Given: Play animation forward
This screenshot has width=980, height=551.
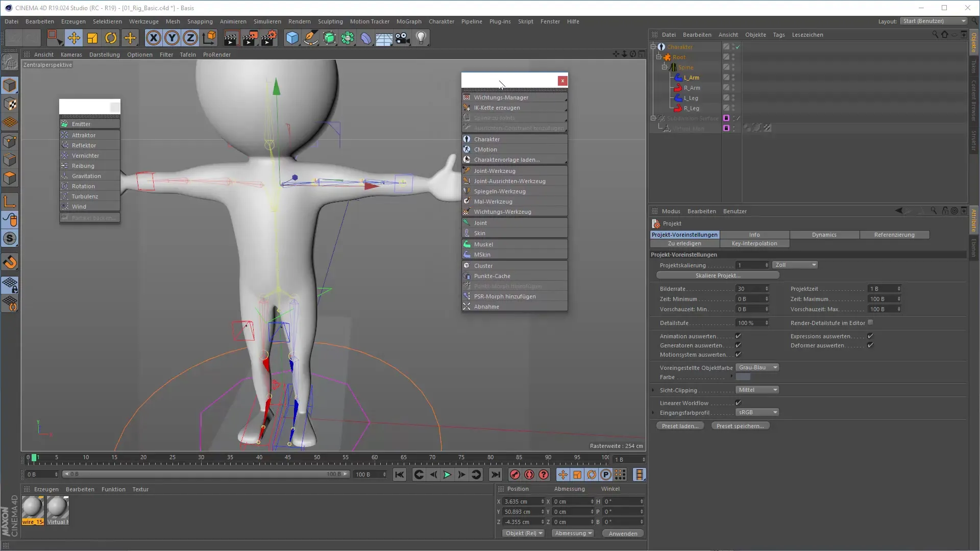Looking at the screenshot, I should coord(447,474).
